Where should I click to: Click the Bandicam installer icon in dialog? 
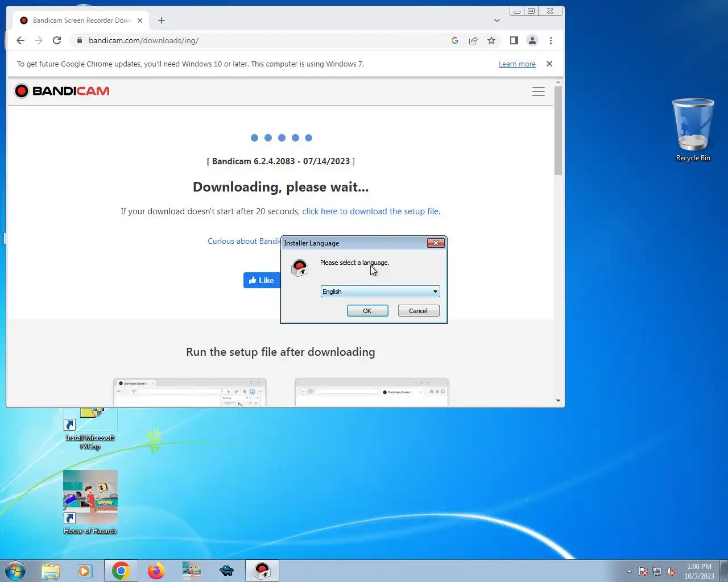tap(300, 268)
